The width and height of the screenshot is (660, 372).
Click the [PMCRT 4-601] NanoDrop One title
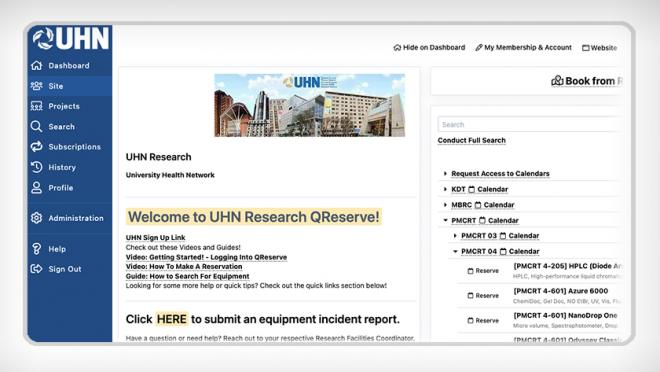(565, 315)
